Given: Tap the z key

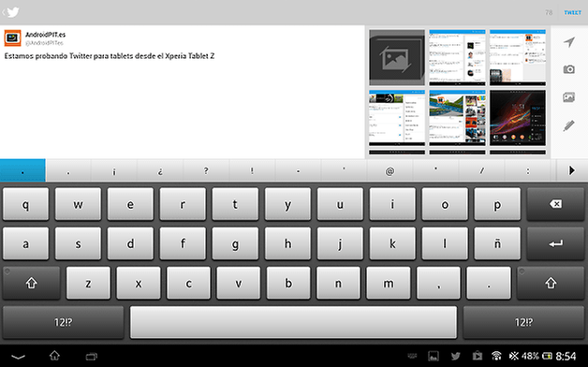Looking at the screenshot, I should [88, 283].
